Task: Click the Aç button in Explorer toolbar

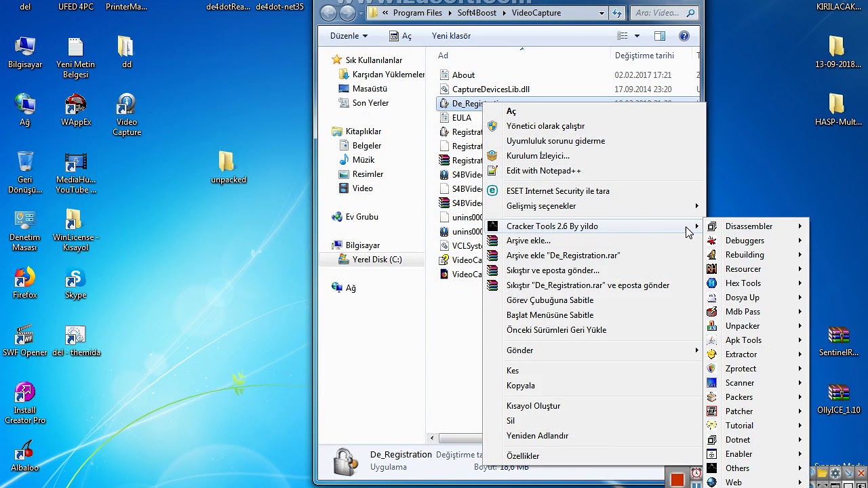Action: 400,36
